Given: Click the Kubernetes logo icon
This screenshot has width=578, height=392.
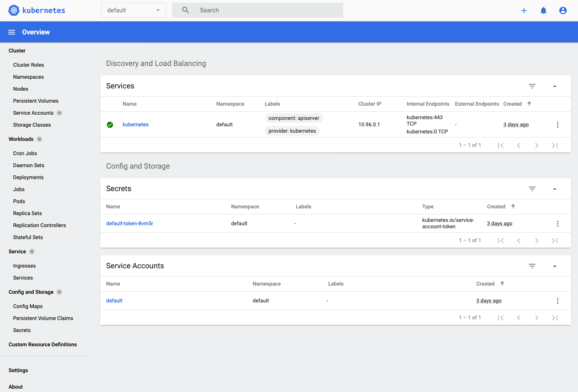Looking at the screenshot, I should click(x=14, y=10).
